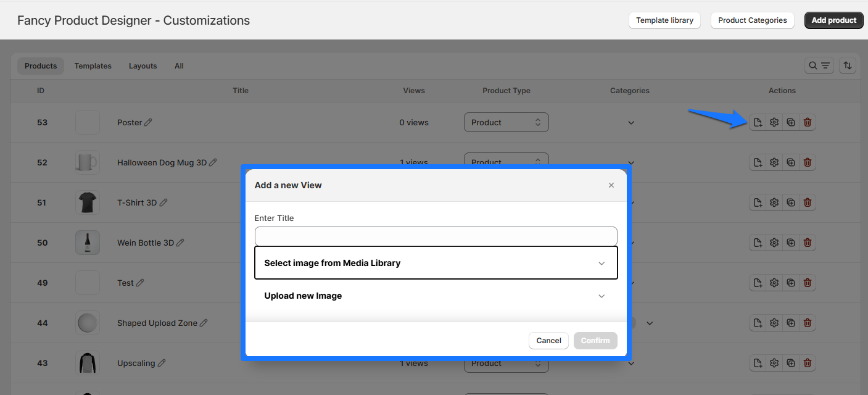This screenshot has height=395, width=868.
Task: Click the T-Shirt 3D thumbnail image
Action: [x=88, y=202]
